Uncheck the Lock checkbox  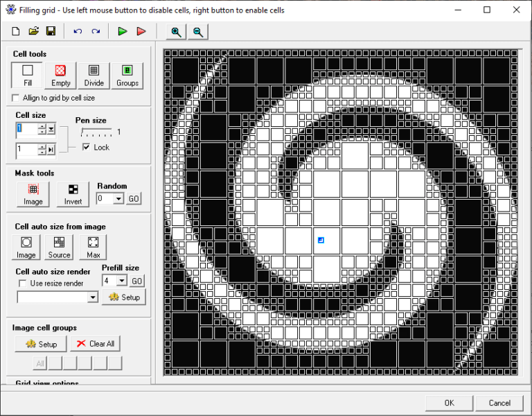pos(86,147)
